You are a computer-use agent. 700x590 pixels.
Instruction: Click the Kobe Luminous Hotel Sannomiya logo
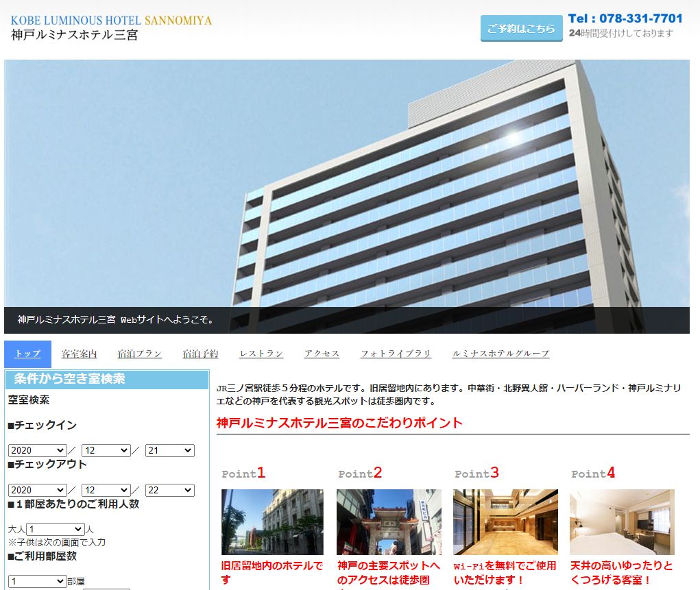[x=110, y=27]
